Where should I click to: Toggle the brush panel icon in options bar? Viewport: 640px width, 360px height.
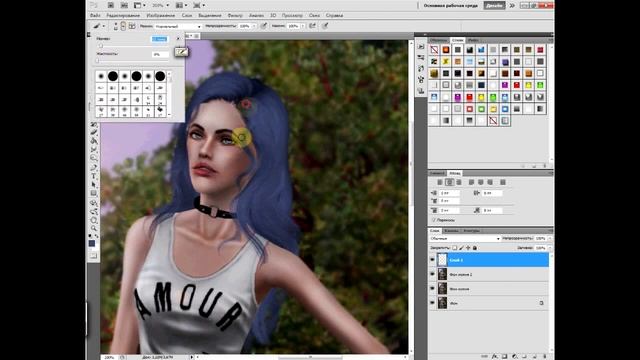132,26
